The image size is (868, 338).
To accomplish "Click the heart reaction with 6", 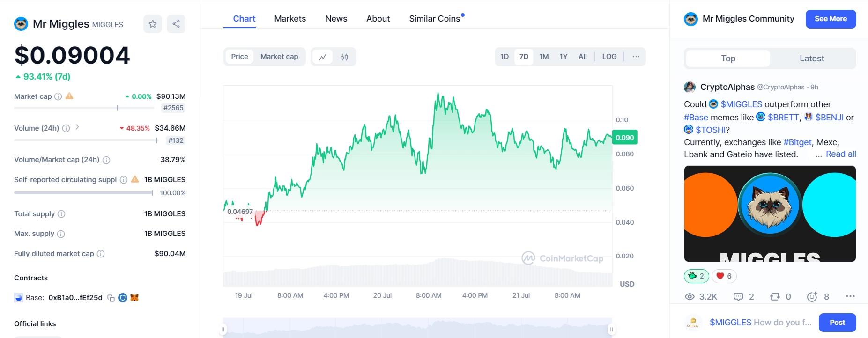I will pyautogui.click(x=724, y=276).
